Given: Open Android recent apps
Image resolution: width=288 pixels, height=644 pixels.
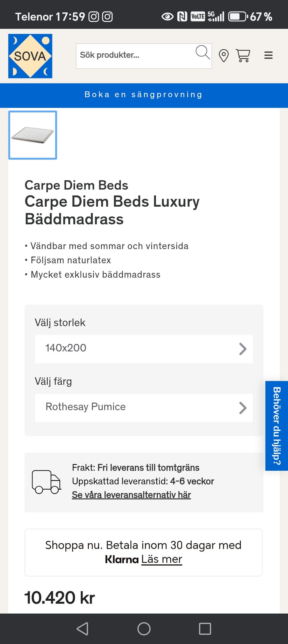Looking at the screenshot, I should [205, 628].
